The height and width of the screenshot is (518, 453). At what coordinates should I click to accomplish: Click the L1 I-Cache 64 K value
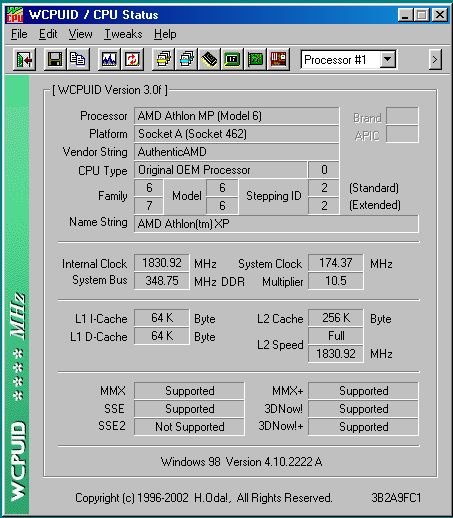[x=162, y=318]
